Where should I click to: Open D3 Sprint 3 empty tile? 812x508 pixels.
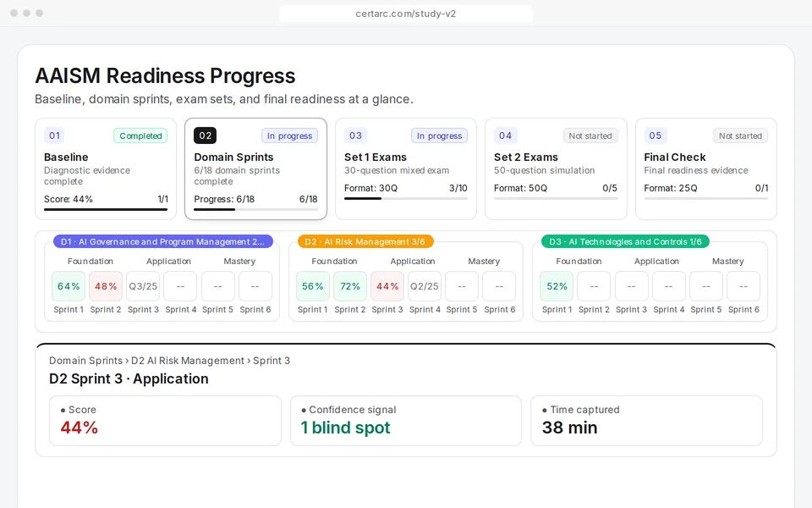631,286
